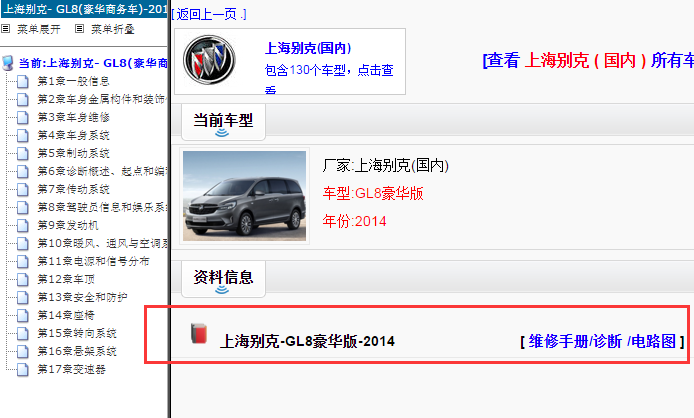The height and width of the screenshot is (418, 694).
Task: Click page icon for 第4章车身系统
Action: coord(23,135)
